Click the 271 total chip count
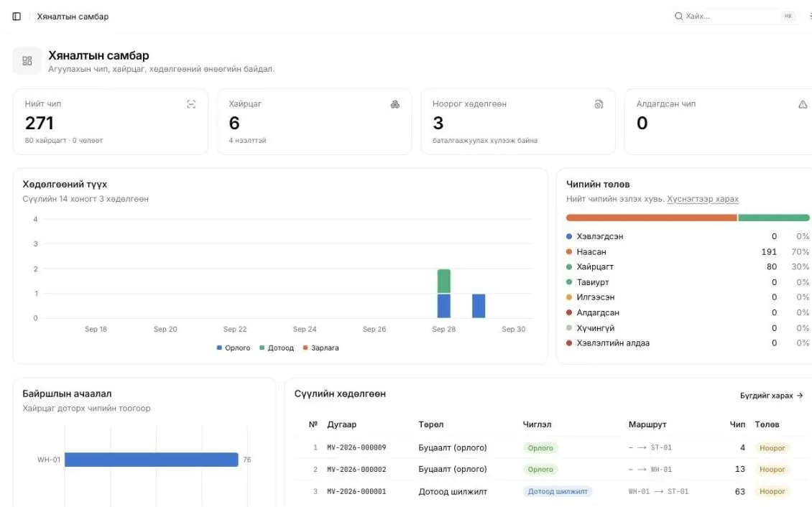 point(40,123)
